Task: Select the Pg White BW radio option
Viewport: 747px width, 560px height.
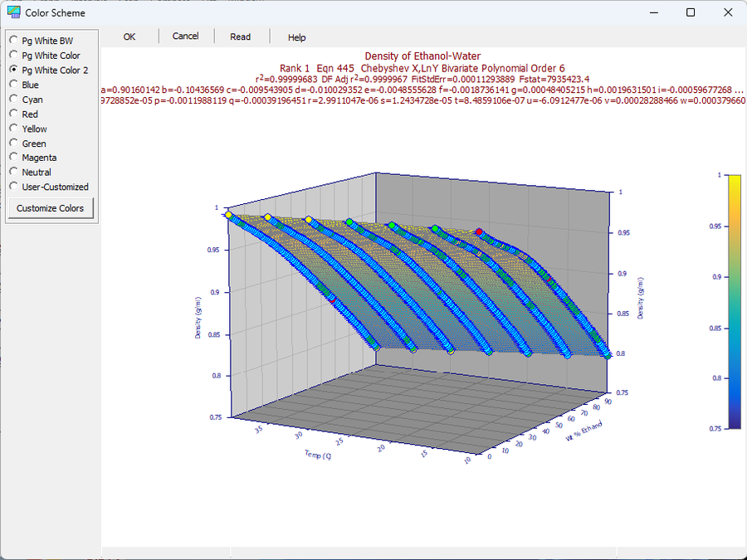Action: point(42,41)
